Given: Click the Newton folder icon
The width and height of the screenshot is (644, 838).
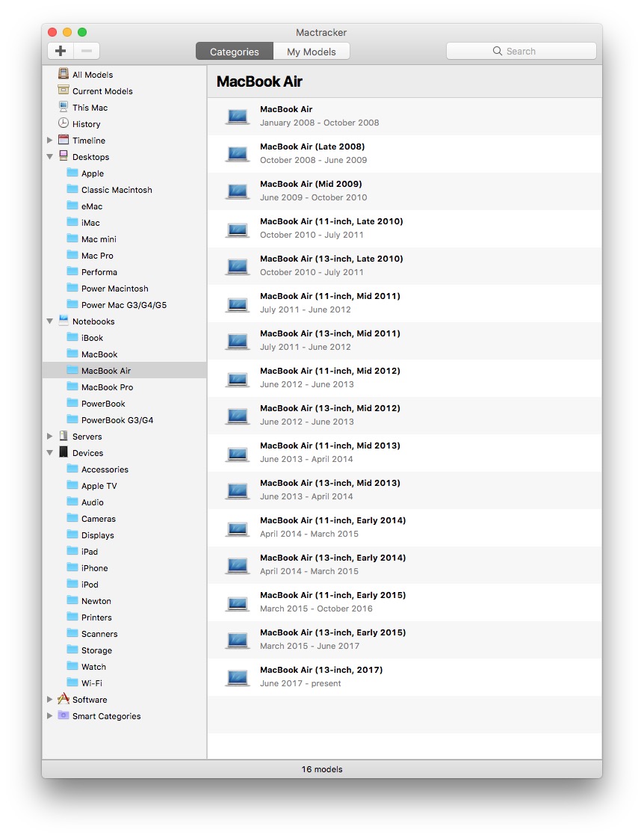Looking at the screenshot, I should 72,600.
